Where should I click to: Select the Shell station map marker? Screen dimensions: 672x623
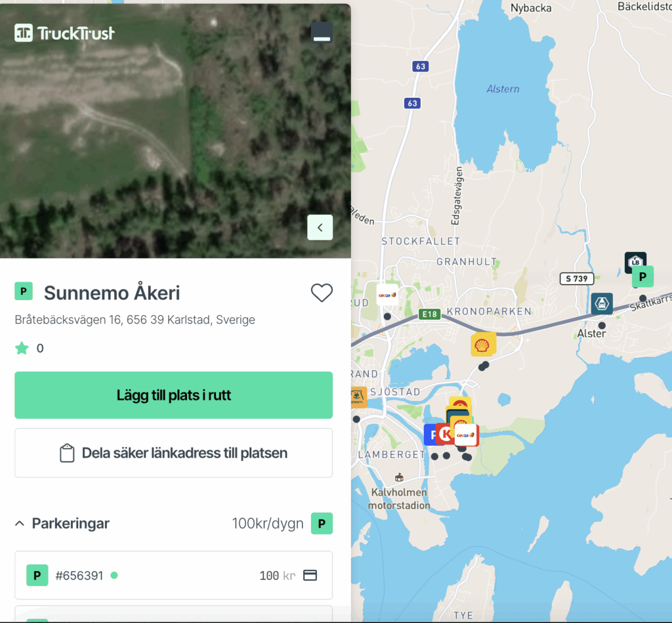tap(483, 345)
